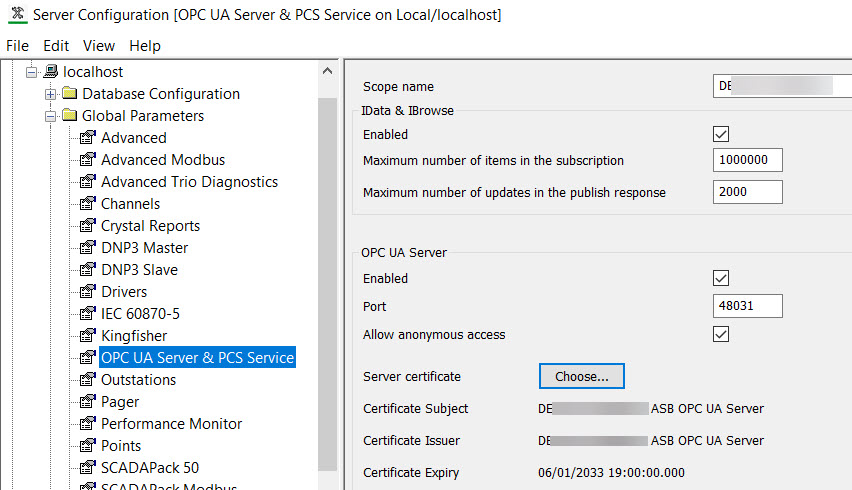Click the DNP3 Slave settings icon

[x=87, y=269]
